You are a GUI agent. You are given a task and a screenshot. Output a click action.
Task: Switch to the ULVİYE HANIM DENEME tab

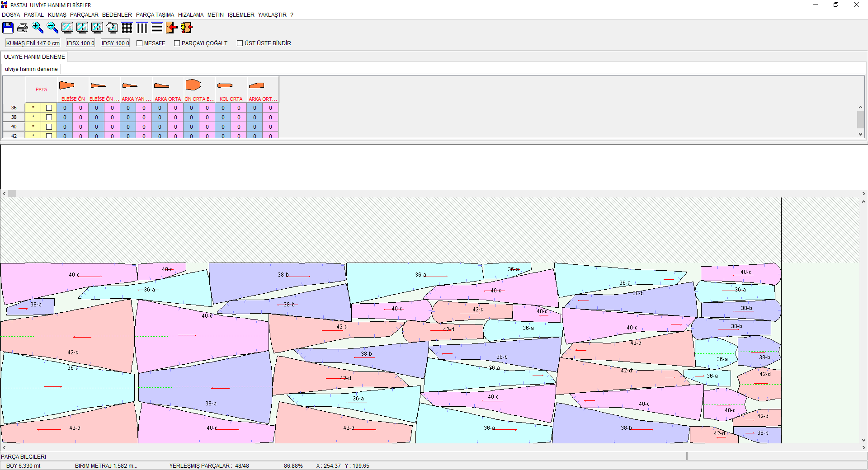coord(34,57)
